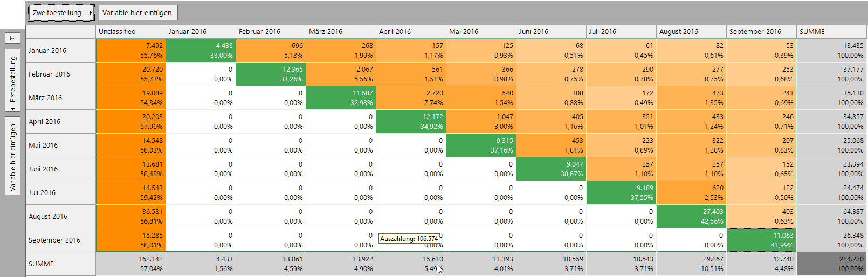The height and width of the screenshot is (277, 868).
Task: Select the highlighted cell showing 11.063 / 41,99%
Action: click(x=762, y=240)
